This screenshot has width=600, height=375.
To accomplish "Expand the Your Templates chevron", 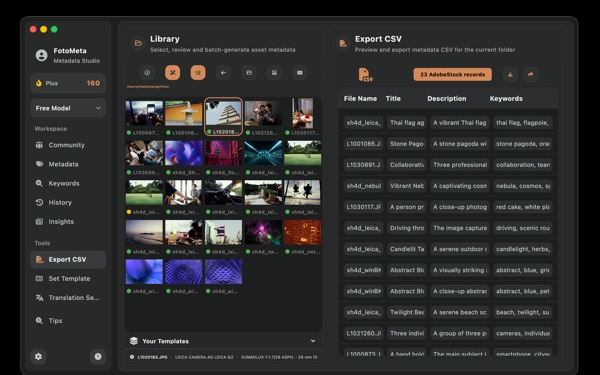I will pyautogui.click(x=313, y=341).
